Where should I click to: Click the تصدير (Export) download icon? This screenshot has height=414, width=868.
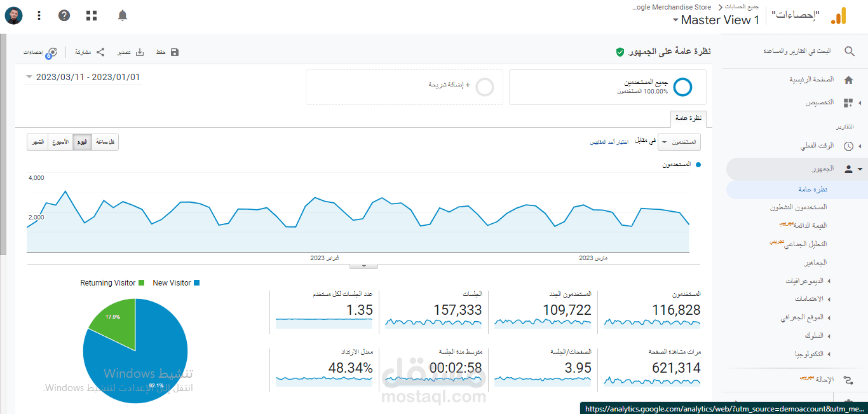(x=140, y=52)
